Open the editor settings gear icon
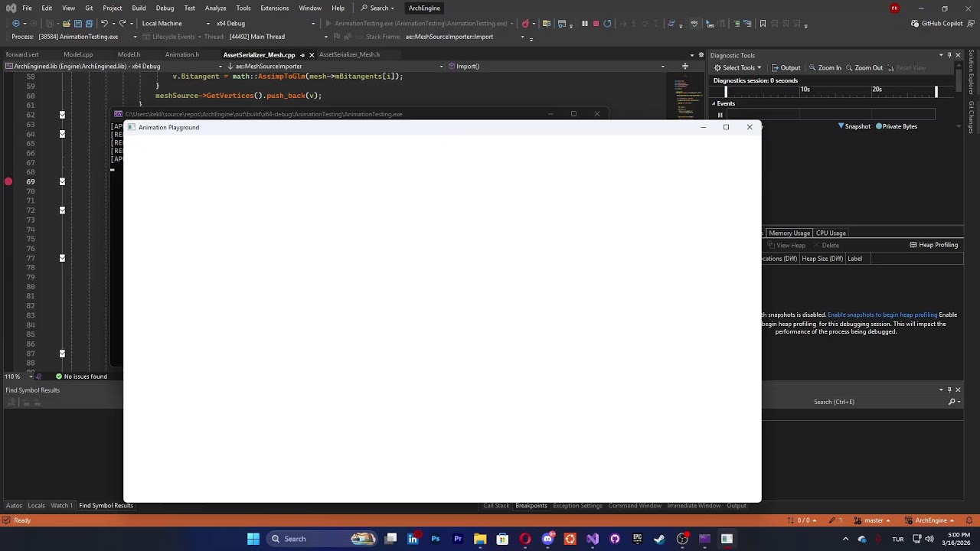 701,55
